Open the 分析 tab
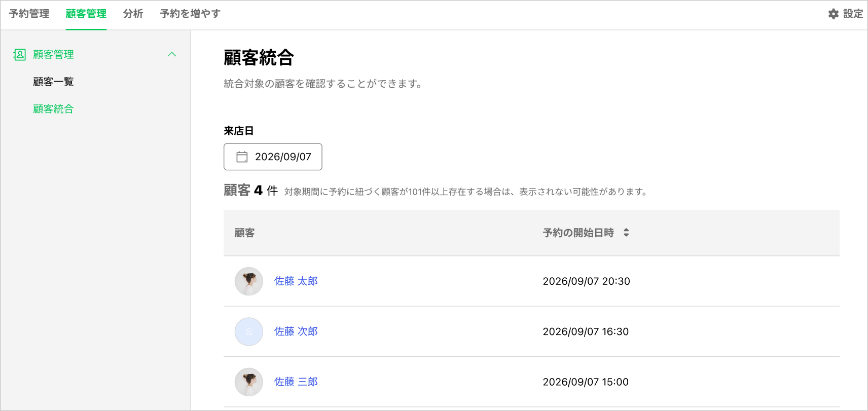 [x=133, y=14]
